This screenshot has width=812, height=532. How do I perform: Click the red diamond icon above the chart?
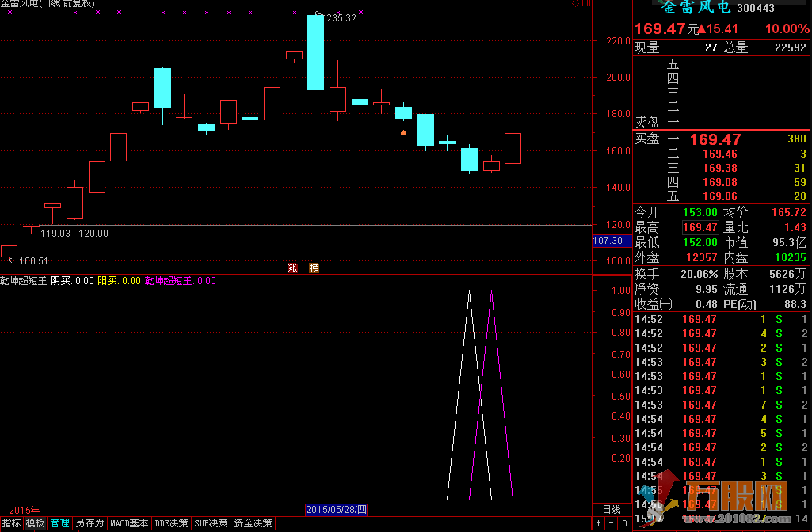click(575, 3)
